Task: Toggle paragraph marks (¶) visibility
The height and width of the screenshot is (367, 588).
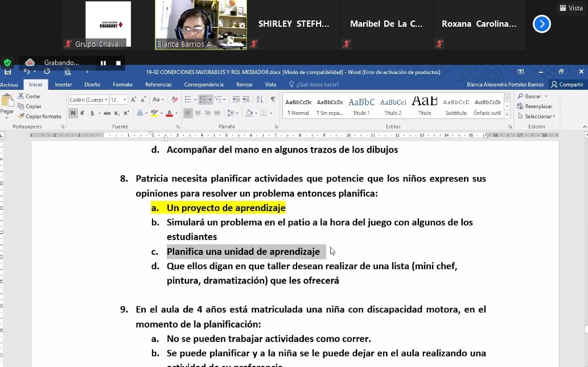Action: pyautogui.click(x=273, y=100)
